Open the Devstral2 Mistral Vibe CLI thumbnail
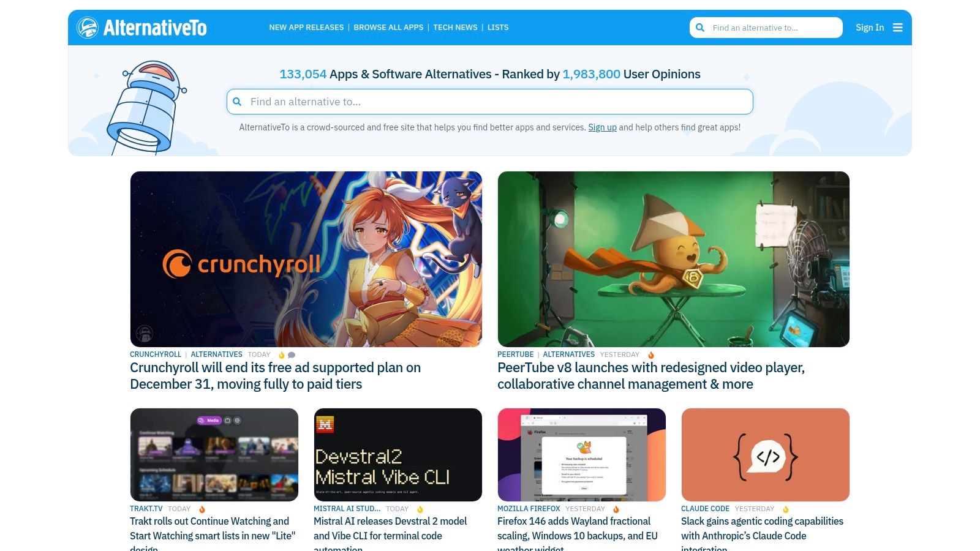The image size is (980, 551). 398,455
